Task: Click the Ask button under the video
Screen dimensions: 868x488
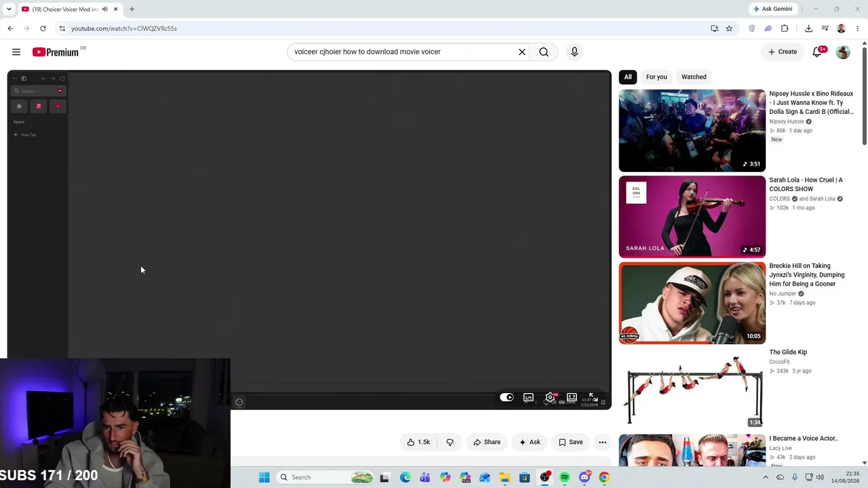Action: 530,443
